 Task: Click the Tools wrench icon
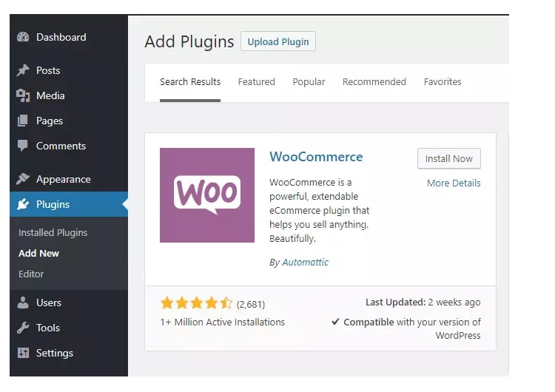click(23, 328)
